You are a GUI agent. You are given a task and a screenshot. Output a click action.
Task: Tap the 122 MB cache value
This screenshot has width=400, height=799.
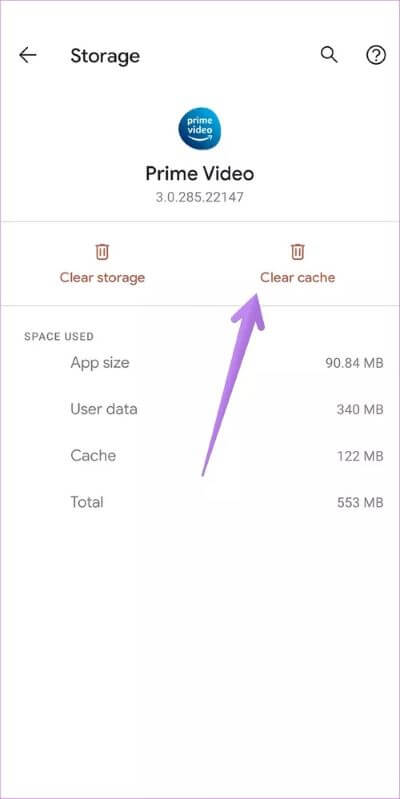[x=360, y=456]
